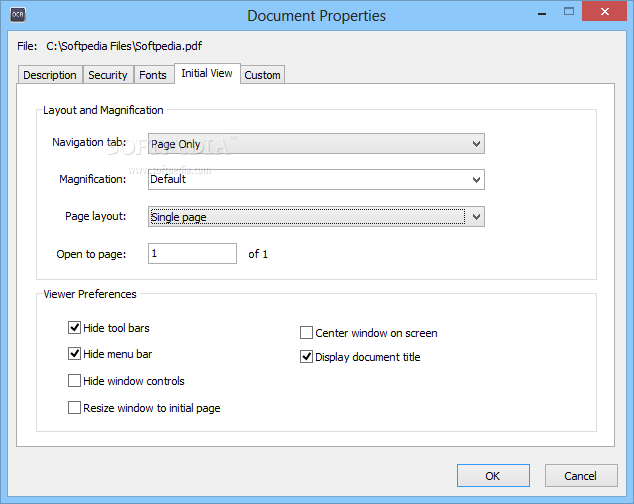The image size is (634, 504).
Task: Enable Center window on screen
Action: [306, 332]
